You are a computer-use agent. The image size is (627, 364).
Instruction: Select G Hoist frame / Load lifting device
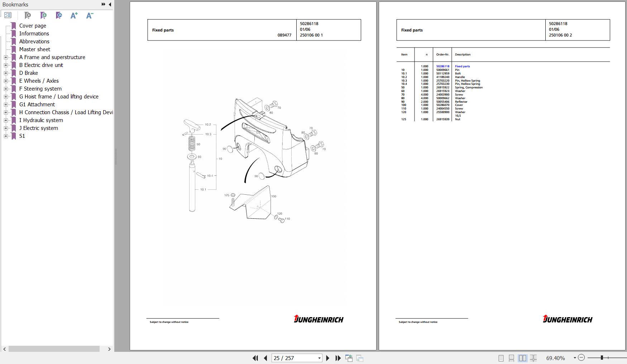59,97
